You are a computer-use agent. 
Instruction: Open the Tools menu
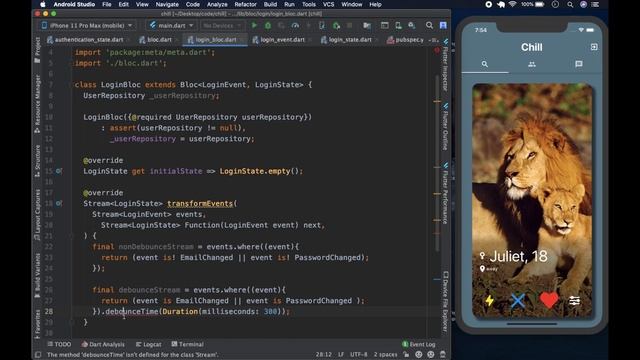point(309,4)
